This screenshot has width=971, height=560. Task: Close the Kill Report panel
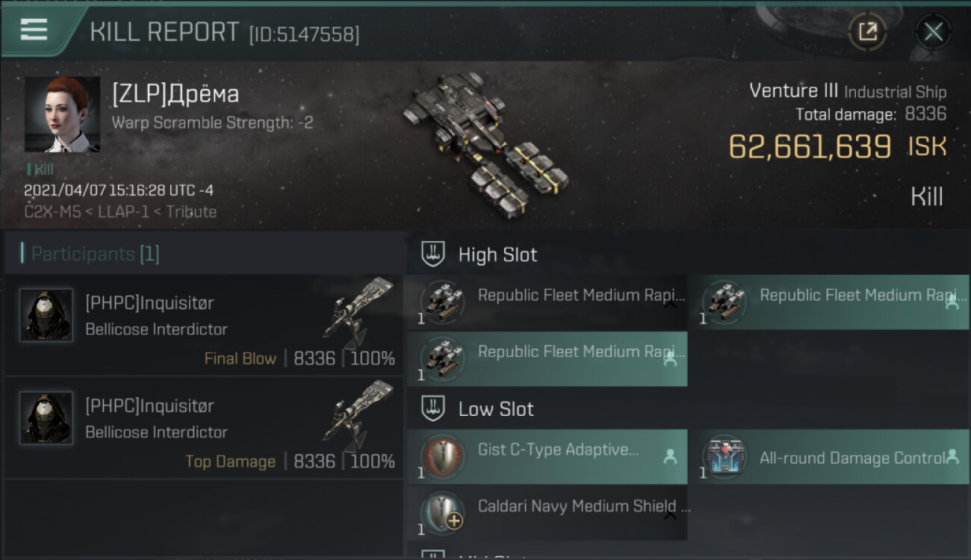click(x=933, y=31)
